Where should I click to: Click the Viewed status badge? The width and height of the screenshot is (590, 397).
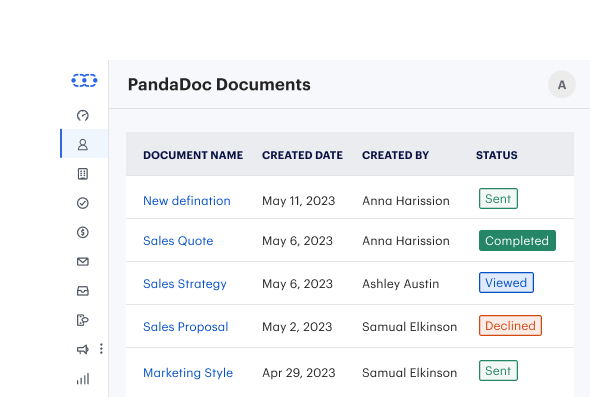pos(506,283)
